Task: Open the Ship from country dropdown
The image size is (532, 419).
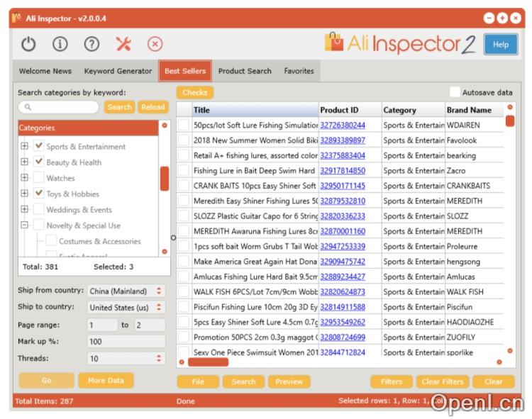Action: (126, 291)
